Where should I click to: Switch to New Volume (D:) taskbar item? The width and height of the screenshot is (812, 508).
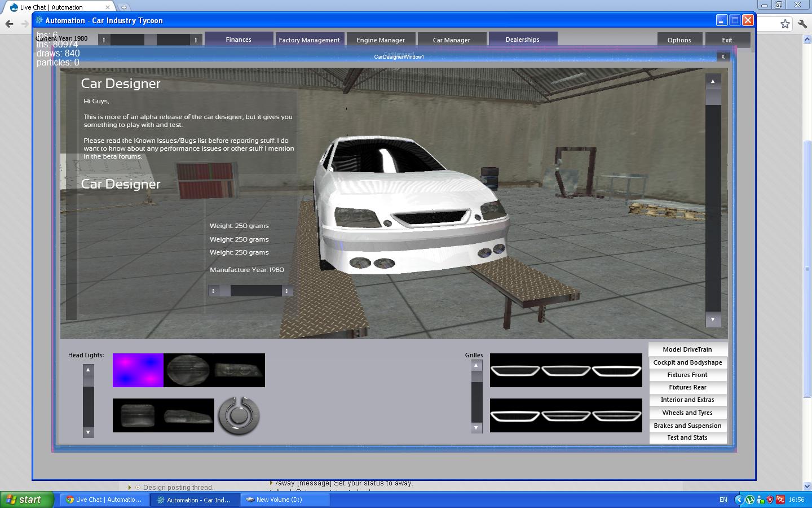[285, 500]
